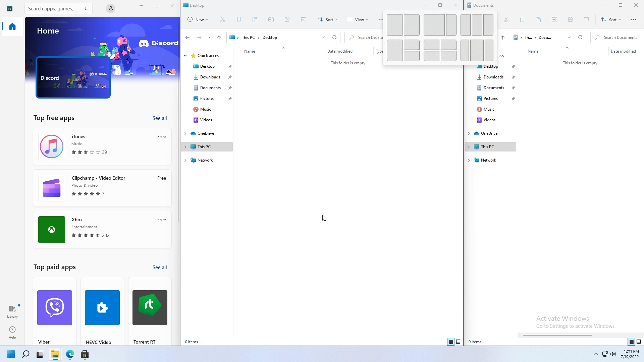Click Rename icon in Desktop window toolbar

click(x=271, y=19)
